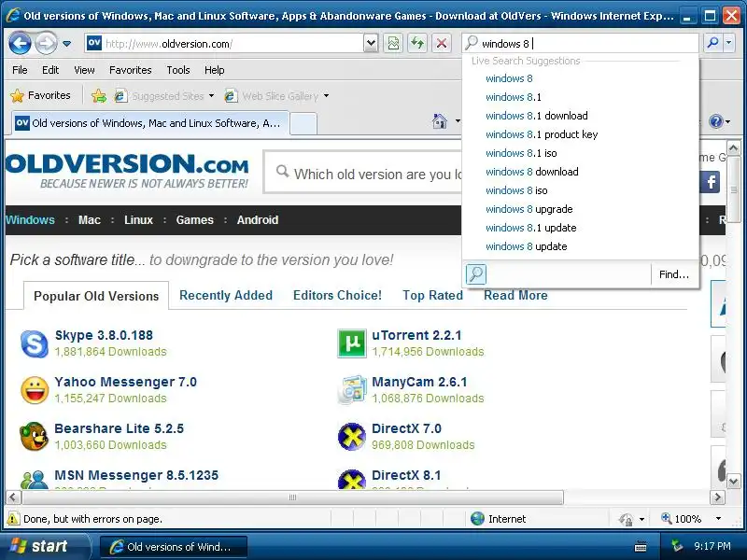747x560 pixels.
Task: Switch to the Top Rated tab
Action: pyautogui.click(x=432, y=295)
